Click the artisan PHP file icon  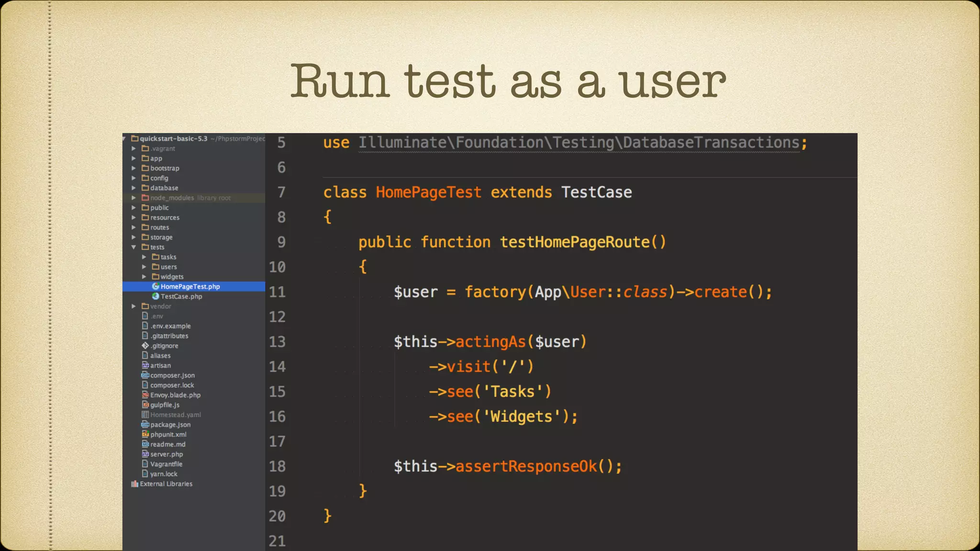pyautogui.click(x=145, y=365)
